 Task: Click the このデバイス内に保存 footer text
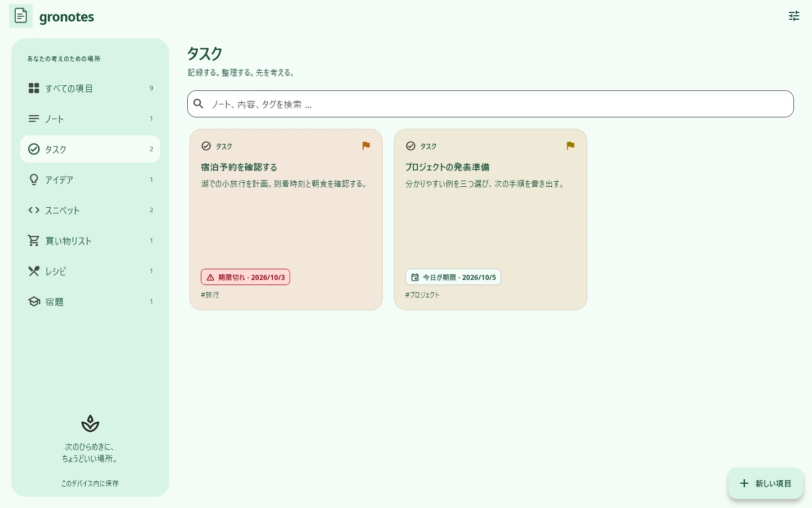tap(90, 483)
